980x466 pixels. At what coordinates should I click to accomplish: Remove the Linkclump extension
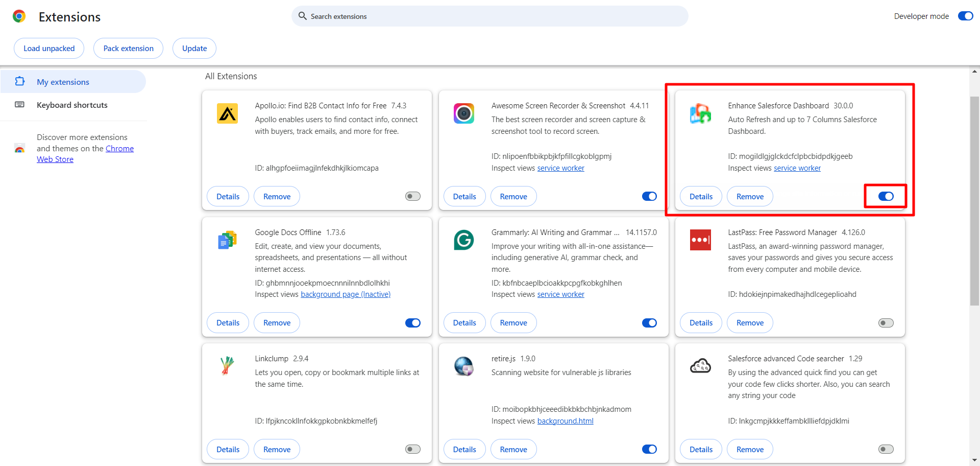tap(277, 449)
